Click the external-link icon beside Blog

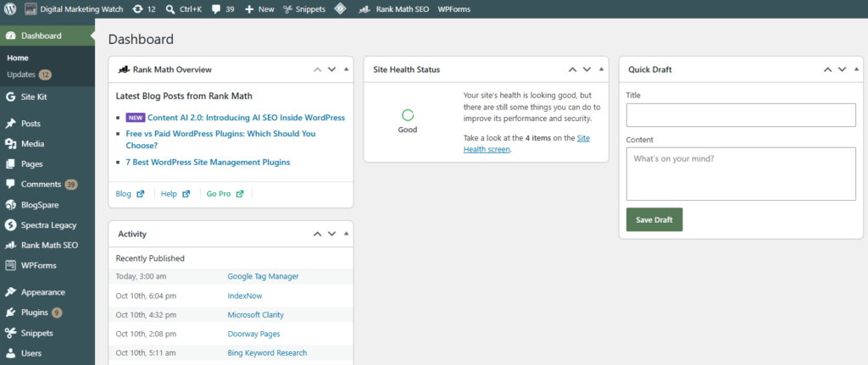click(x=141, y=194)
